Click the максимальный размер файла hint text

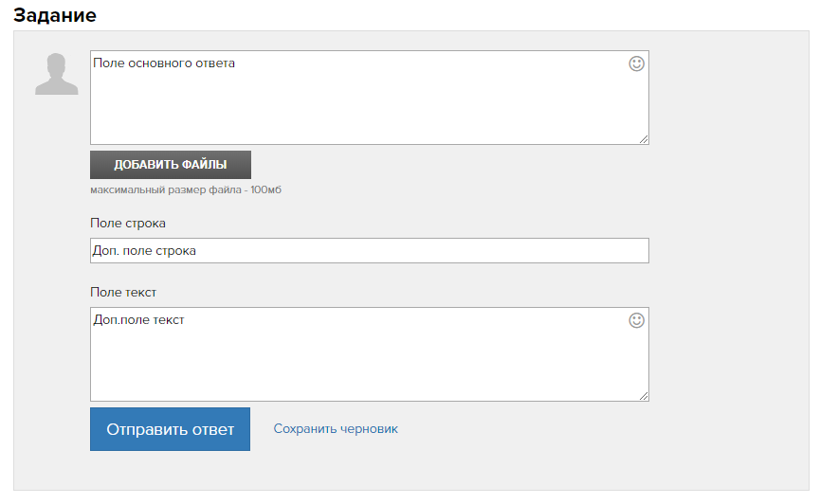pyautogui.click(x=186, y=189)
